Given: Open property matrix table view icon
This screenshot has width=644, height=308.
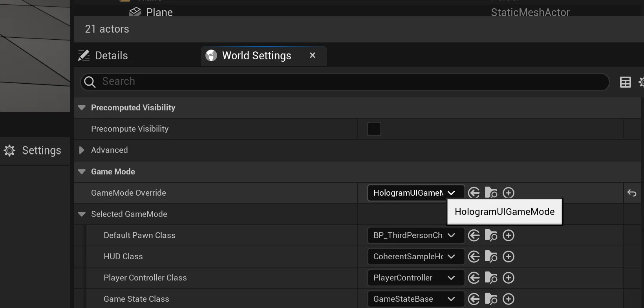Looking at the screenshot, I should pyautogui.click(x=625, y=82).
